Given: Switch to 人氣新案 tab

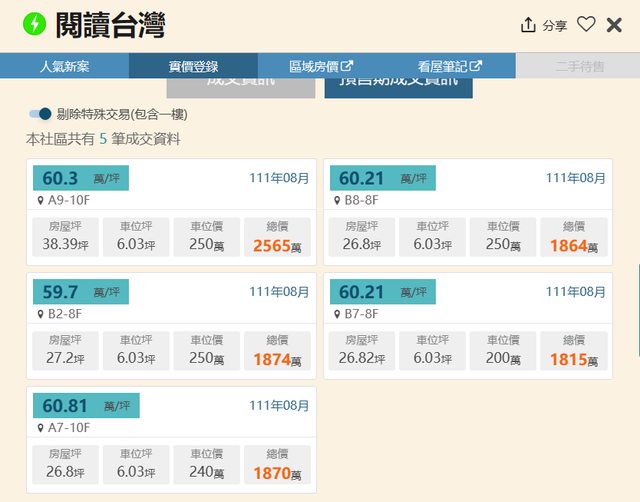Looking at the screenshot, I should pos(64,66).
